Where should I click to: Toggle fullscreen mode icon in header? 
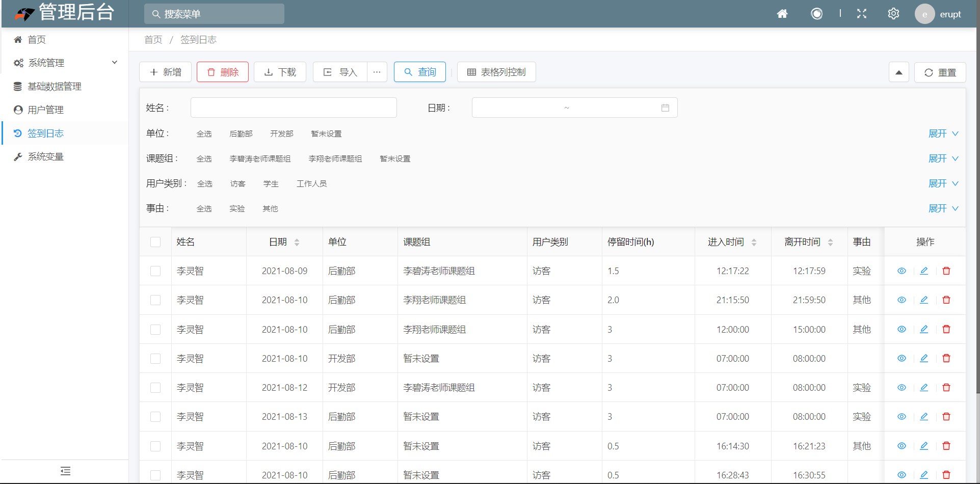(862, 14)
